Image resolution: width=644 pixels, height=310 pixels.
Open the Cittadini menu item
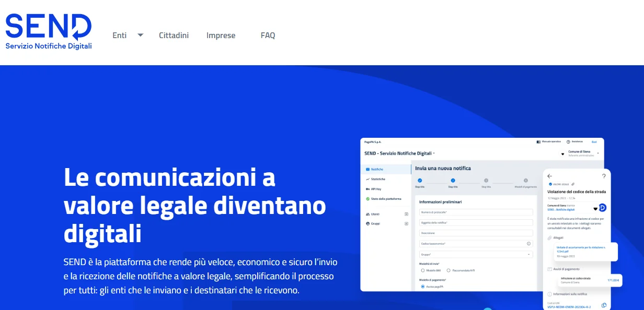[x=174, y=35]
